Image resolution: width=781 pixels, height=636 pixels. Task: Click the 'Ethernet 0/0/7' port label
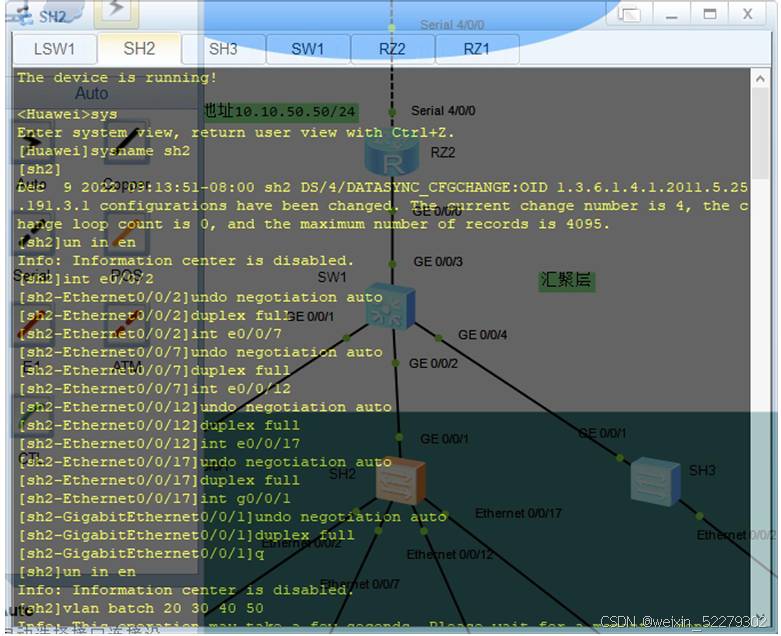tap(360, 584)
